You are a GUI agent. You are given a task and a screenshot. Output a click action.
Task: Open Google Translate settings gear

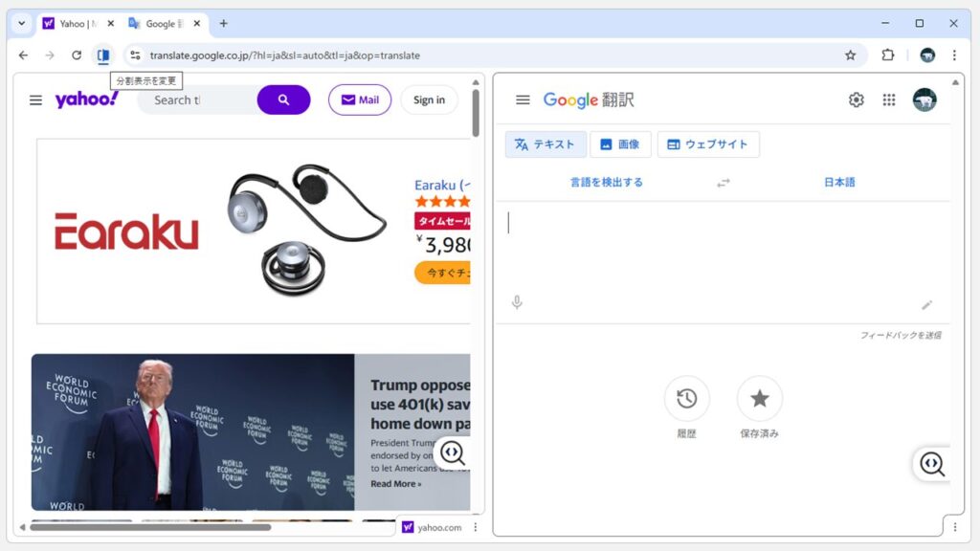click(x=856, y=99)
